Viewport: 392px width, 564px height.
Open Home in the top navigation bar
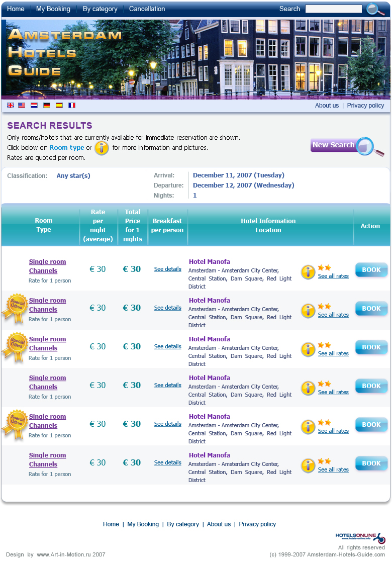16,9
